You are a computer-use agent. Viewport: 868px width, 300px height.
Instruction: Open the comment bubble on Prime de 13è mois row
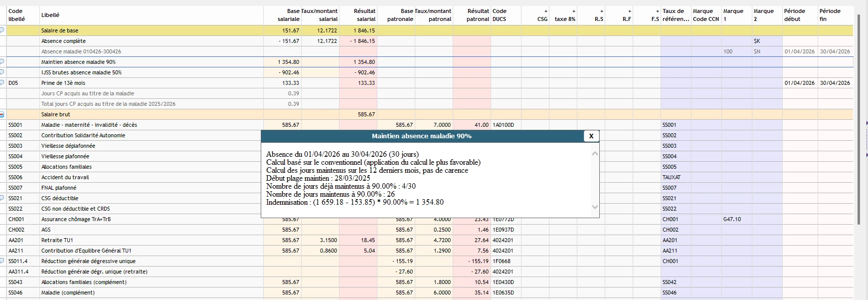tap(2, 83)
